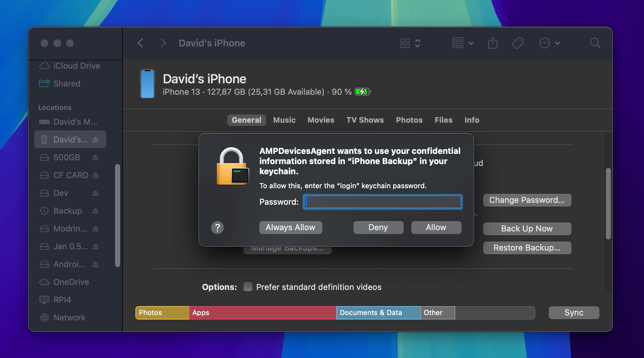644x358 pixels.
Task: Click the padlock icon in dialog
Action: click(x=232, y=166)
